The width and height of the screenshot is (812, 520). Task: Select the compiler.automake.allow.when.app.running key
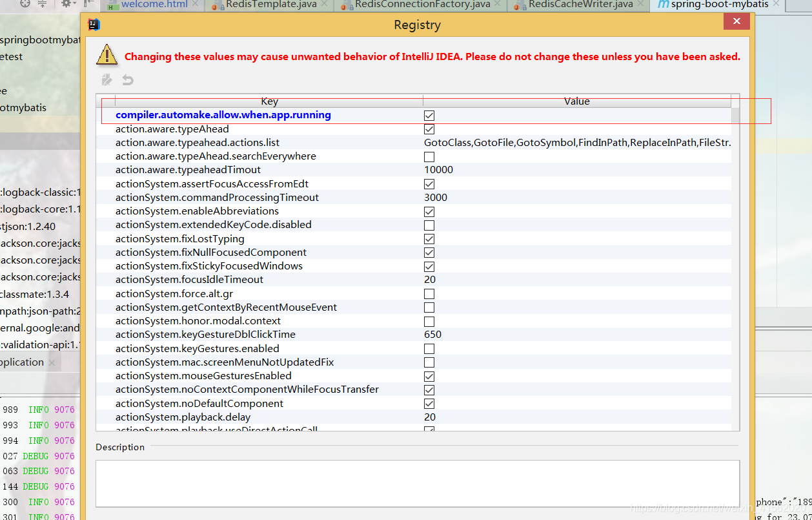pyautogui.click(x=223, y=115)
